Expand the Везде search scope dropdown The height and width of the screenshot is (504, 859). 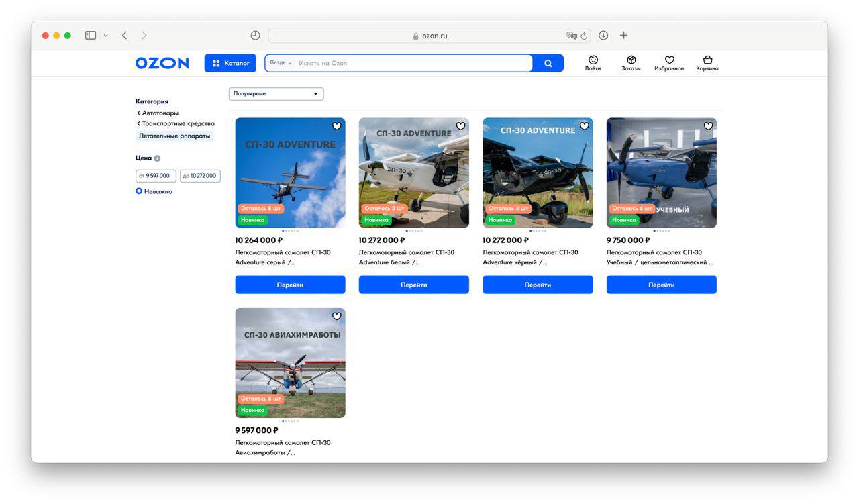281,63
